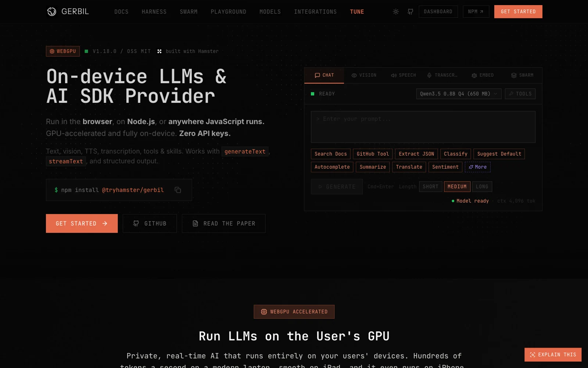
Task: Click the @tryhamster/gerbil package name
Action: click(x=133, y=190)
